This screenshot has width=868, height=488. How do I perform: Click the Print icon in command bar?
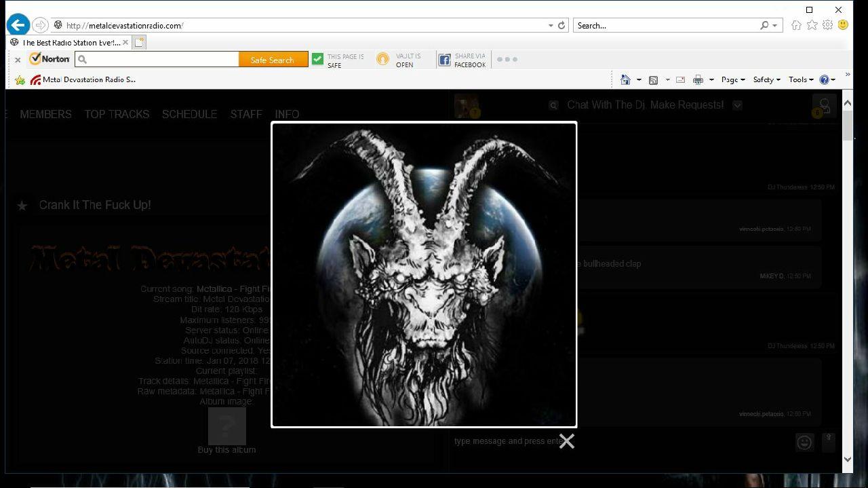point(698,79)
